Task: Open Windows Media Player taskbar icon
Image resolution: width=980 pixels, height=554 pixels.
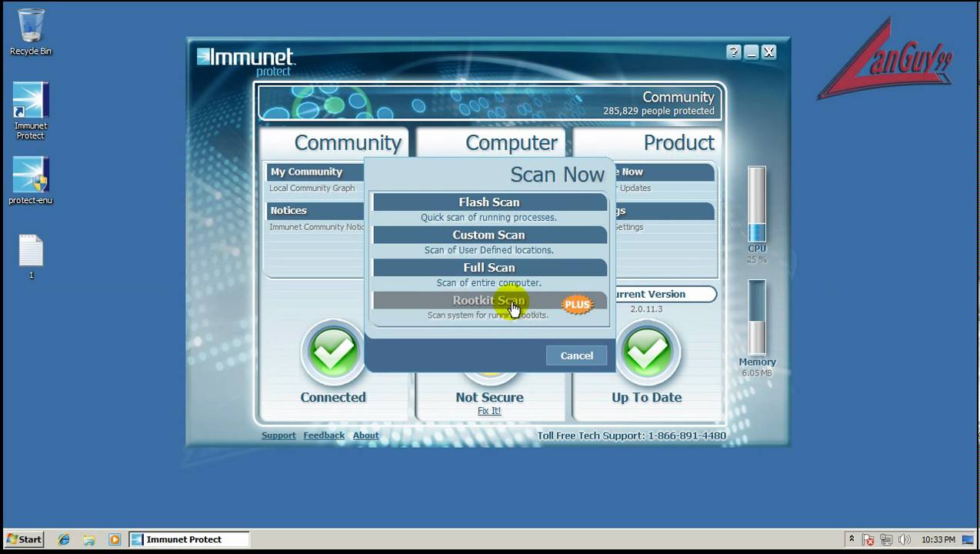Action: (115, 539)
